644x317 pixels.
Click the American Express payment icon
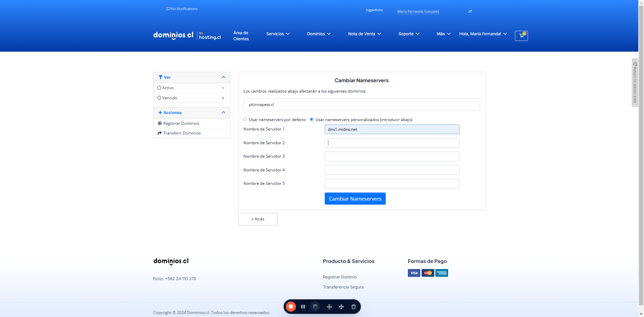pyautogui.click(x=441, y=273)
